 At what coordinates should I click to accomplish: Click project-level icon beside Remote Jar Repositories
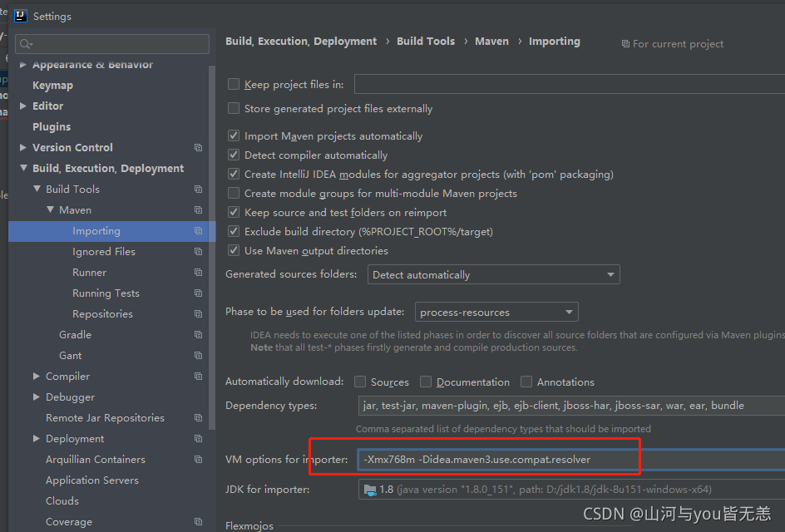[x=198, y=418]
